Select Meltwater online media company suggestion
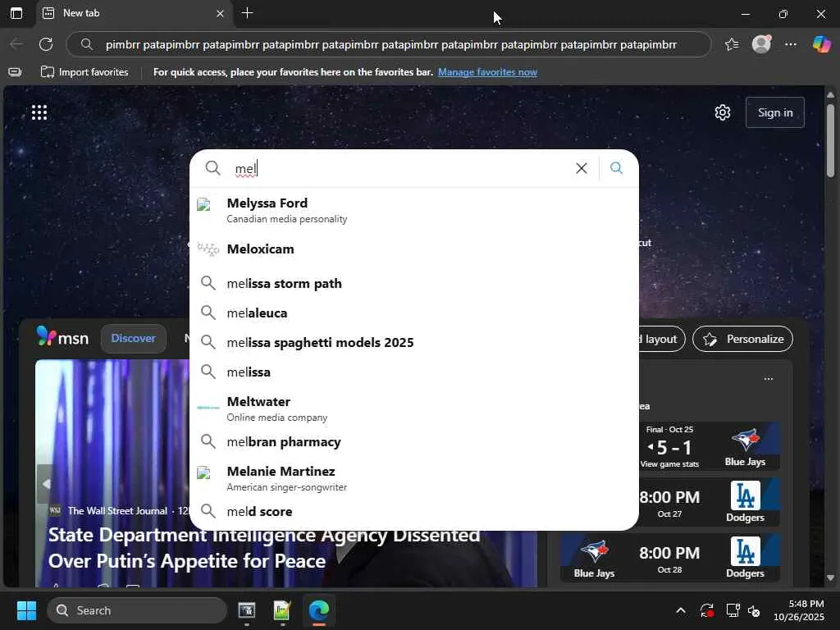The height and width of the screenshot is (630, 840). point(414,409)
